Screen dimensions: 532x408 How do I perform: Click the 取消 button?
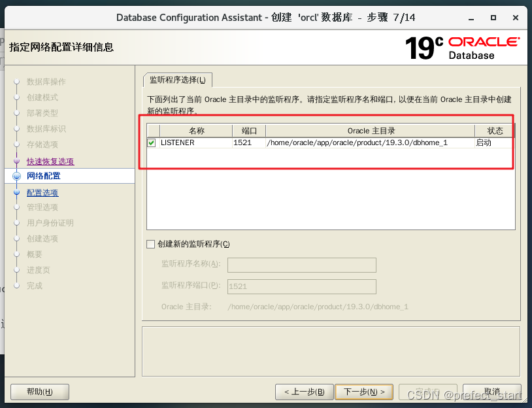pos(492,392)
